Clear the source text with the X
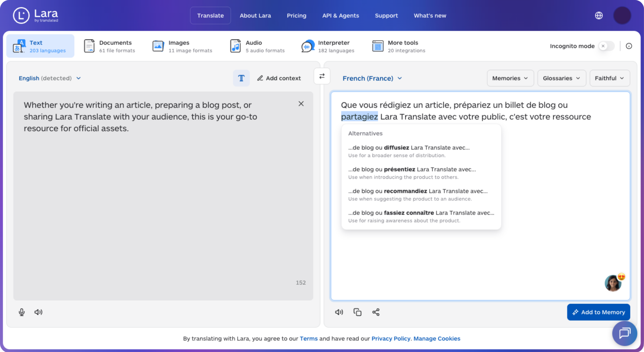Viewport: 644px width, 352px height. [301, 104]
